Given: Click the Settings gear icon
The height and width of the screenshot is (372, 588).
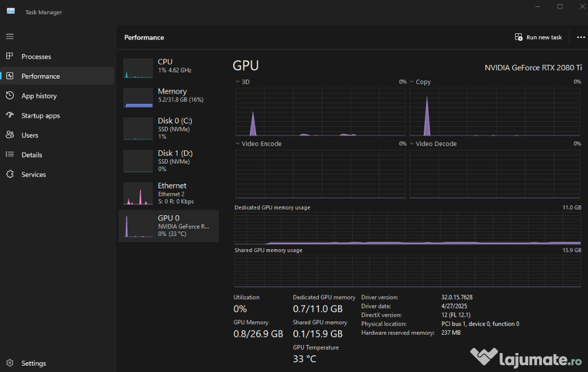Looking at the screenshot, I should pos(10,363).
